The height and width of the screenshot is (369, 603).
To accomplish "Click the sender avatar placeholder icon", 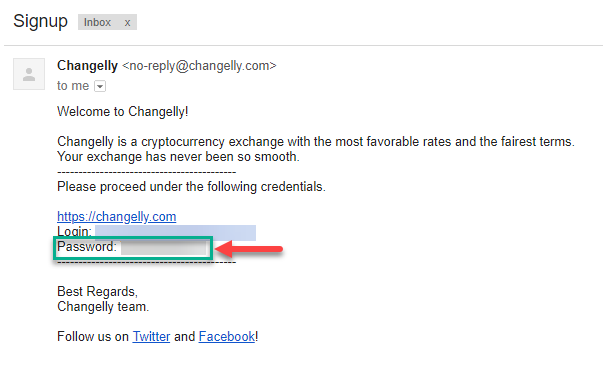I will point(29,74).
